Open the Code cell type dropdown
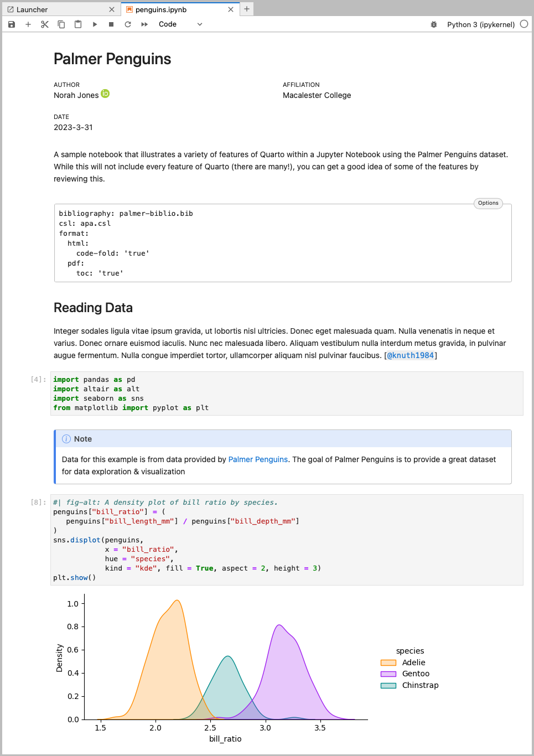The height and width of the screenshot is (756, 534). point(180,24)
